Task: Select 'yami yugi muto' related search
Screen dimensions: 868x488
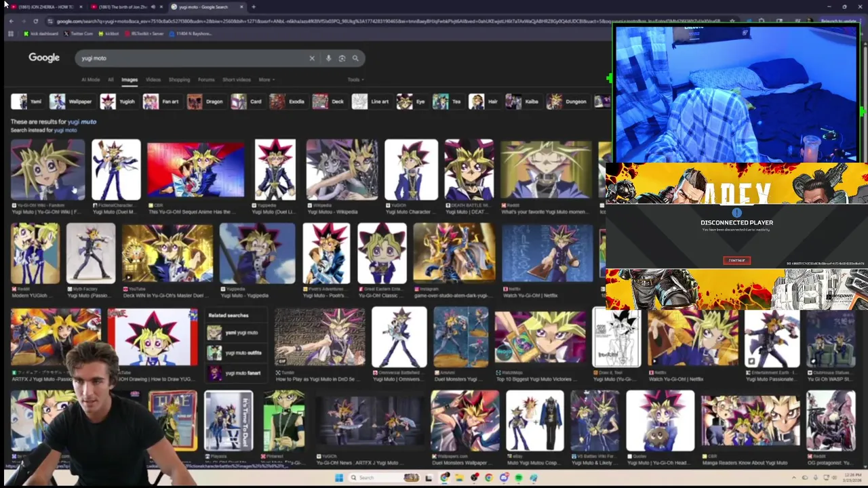Action: 235,333
